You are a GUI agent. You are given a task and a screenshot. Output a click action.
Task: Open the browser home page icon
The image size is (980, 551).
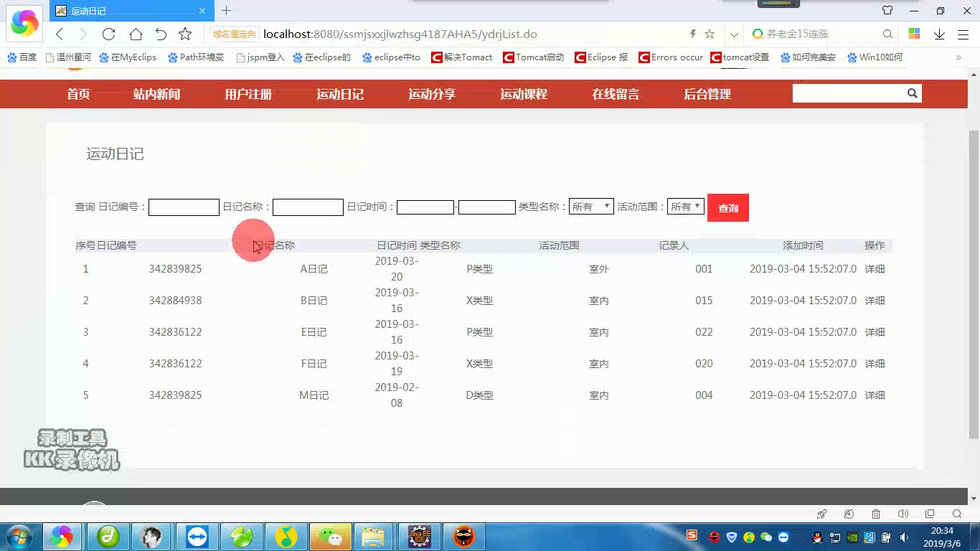click(136, 34)
